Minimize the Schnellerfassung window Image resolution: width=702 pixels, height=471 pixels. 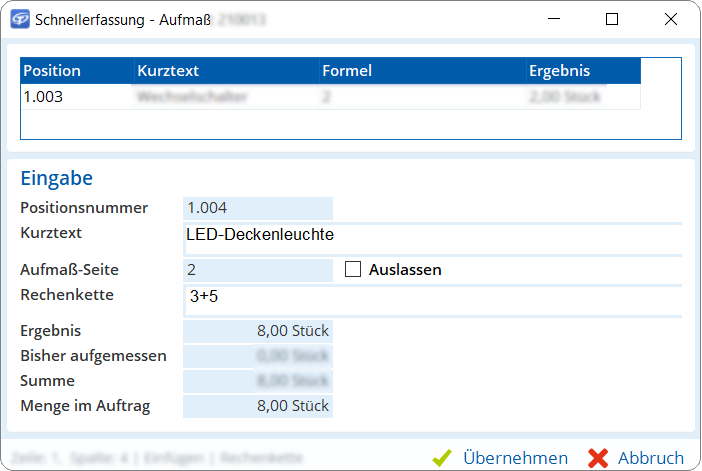555,19
